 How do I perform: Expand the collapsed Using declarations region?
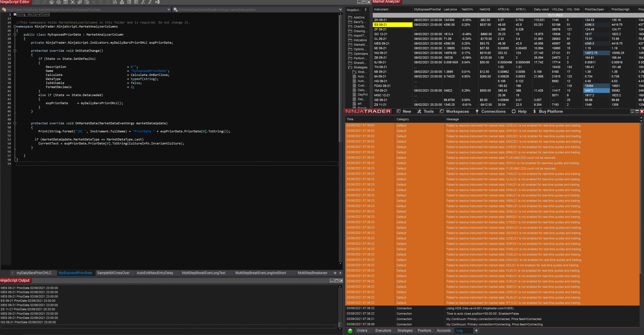15,14
